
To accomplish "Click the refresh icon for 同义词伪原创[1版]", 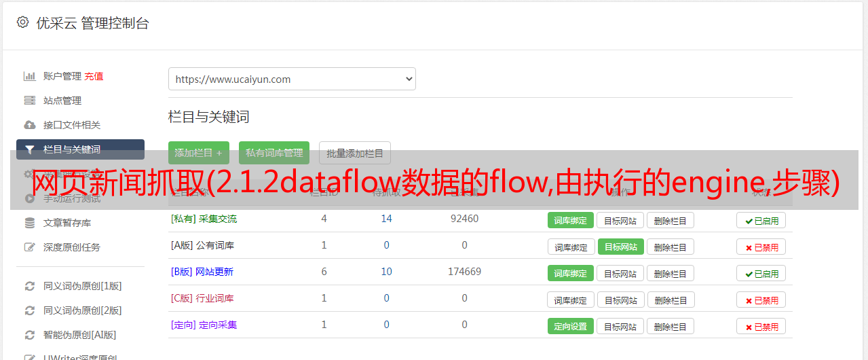I will click(x=29, y=286).
